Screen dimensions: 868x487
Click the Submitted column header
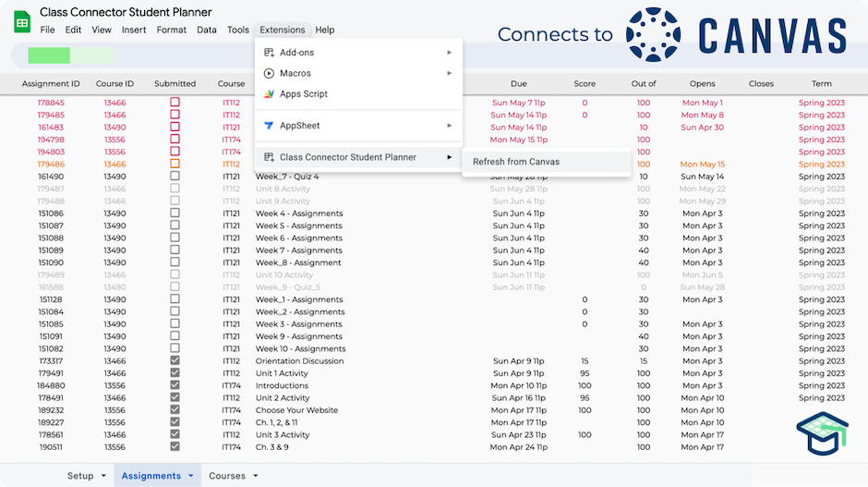[x=175, y=84]
